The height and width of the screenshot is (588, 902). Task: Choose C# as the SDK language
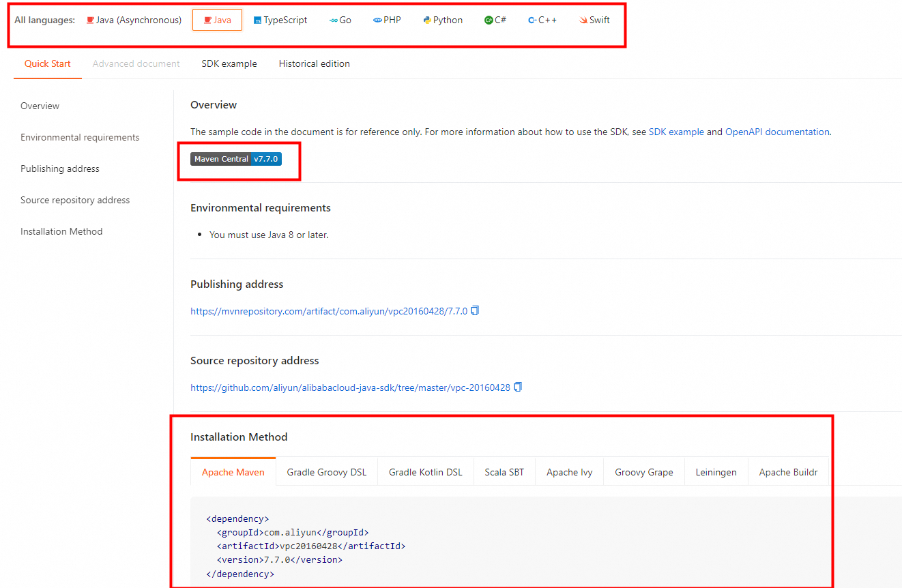click(x=495, y=20)
